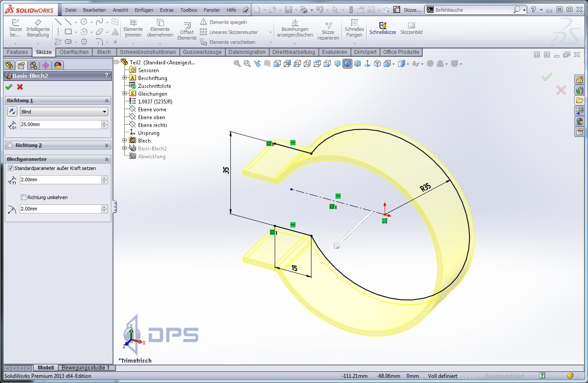This screenshot has height=383, width=588.
Task: Uncheck Standardparameter außer Kraft setzen
Action: (x=10, y=168)
